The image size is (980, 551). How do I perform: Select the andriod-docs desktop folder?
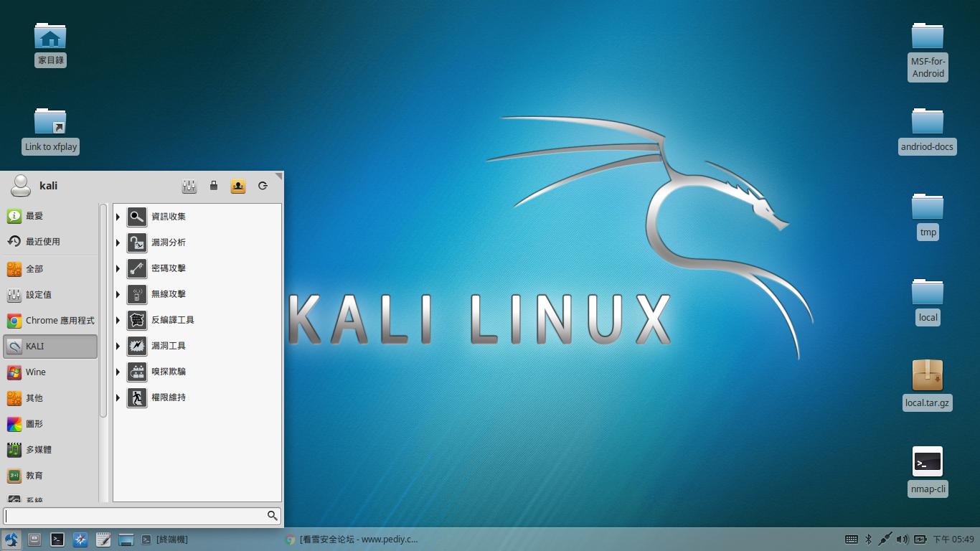click(x=928, y=131)
